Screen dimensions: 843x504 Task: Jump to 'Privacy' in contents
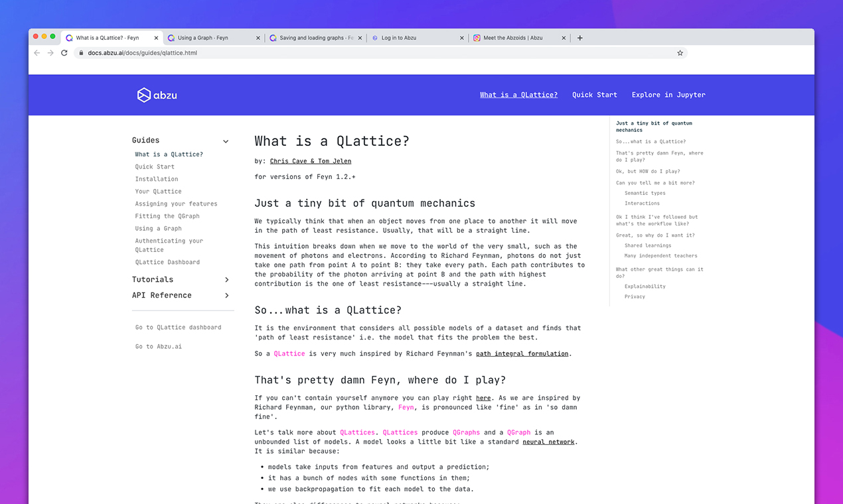635,297
